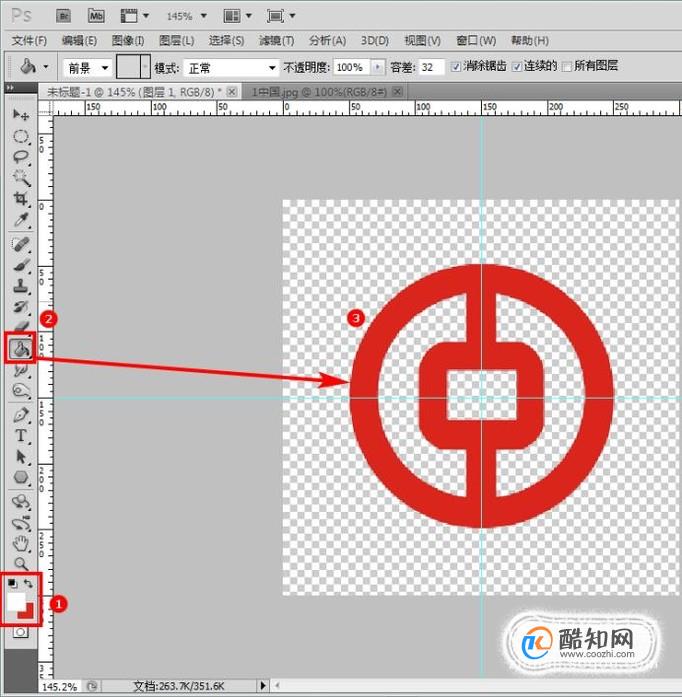Click the foreground color swatch

pyautogui.click(x=15, y=602)
